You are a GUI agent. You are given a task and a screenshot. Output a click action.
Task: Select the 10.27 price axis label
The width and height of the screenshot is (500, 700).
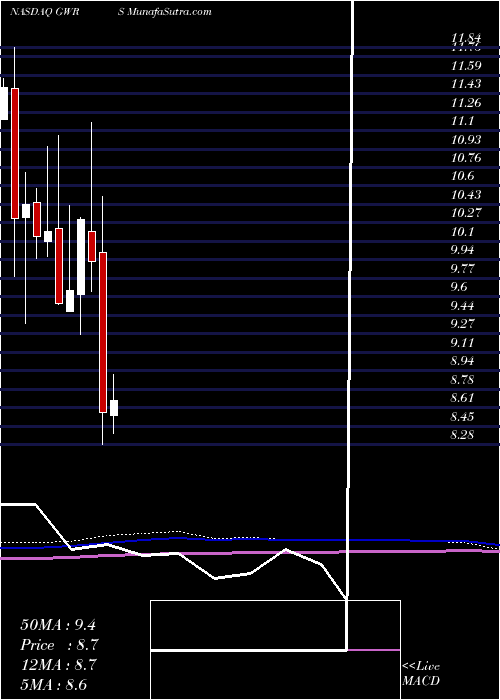tap(466, 212)
